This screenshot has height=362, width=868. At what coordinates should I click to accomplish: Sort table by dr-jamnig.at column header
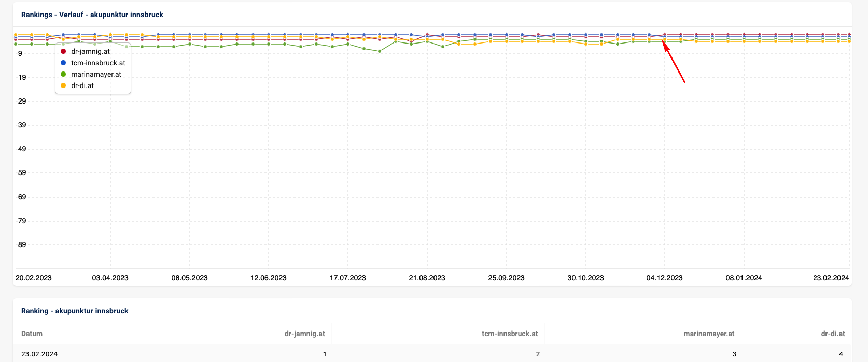(x=305, y=334)
